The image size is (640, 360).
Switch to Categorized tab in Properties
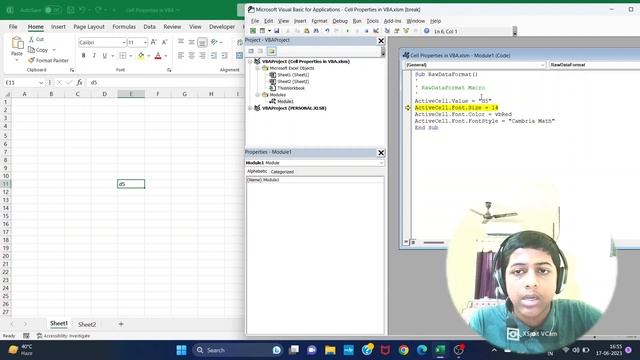pos(282,172)
